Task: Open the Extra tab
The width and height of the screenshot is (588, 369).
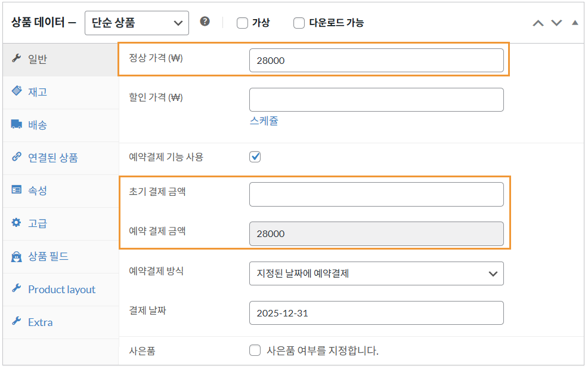Action: click(40, 322)
